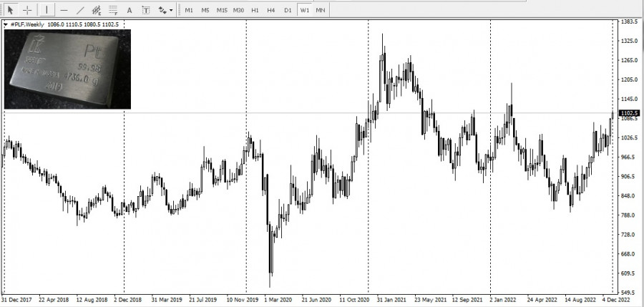Click the 31 Jan 2021 date label

pos(391,300)
